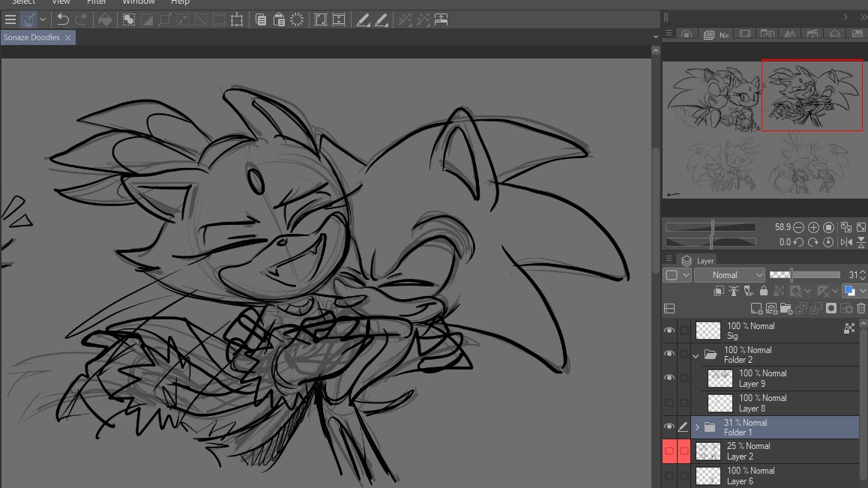Screen dimensions: 868x488
Task: Open the mask options dropdown arrow
Action: coord(808,291)
